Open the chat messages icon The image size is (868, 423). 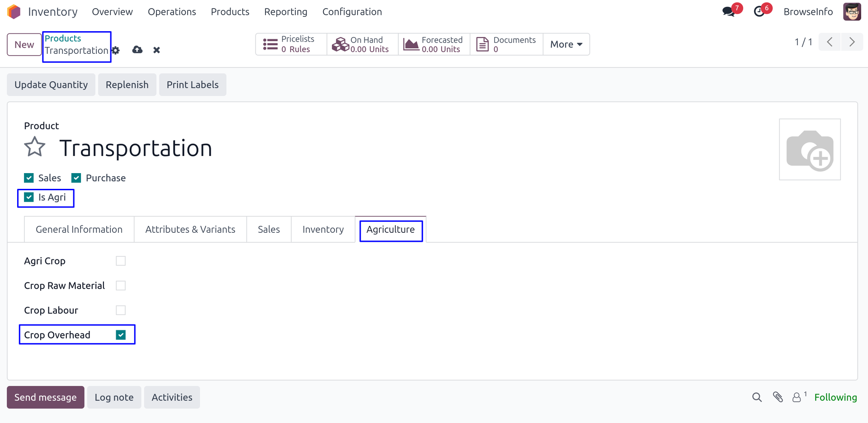[x=728, y=12]
